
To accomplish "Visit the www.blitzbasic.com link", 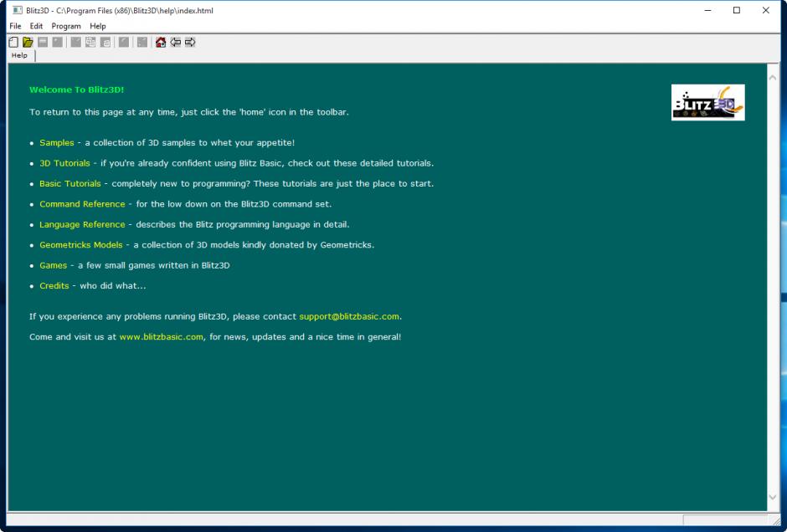I will (x=161, y=337).
